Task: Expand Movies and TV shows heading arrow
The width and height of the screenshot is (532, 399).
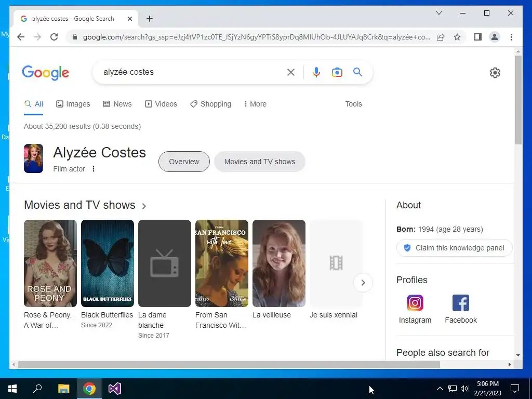Action: pos(144,206)
